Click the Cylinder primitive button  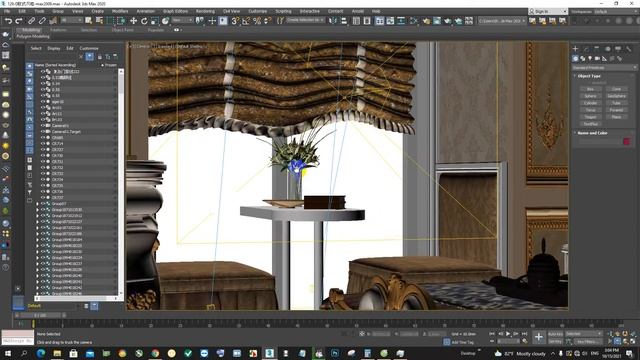tap(590, 103)
